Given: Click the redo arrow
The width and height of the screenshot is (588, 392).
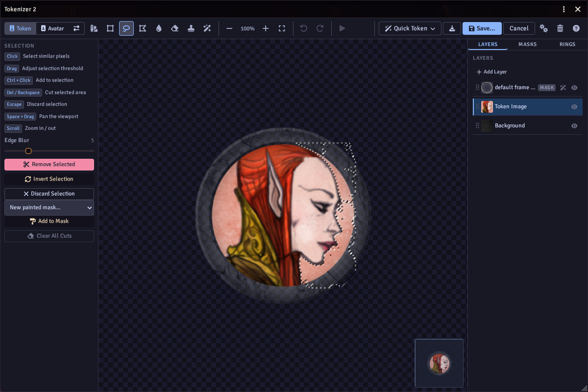Looking at the screenshot, I should coord(320,28).
